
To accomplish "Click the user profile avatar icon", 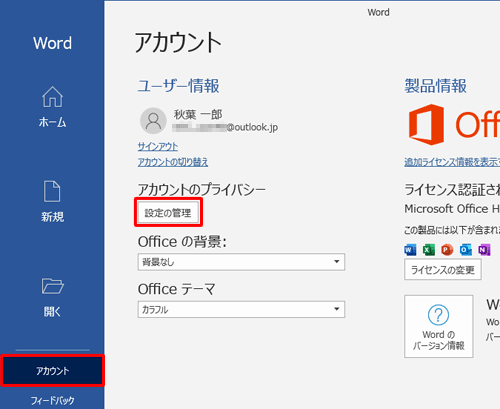I will click(153, 121).
